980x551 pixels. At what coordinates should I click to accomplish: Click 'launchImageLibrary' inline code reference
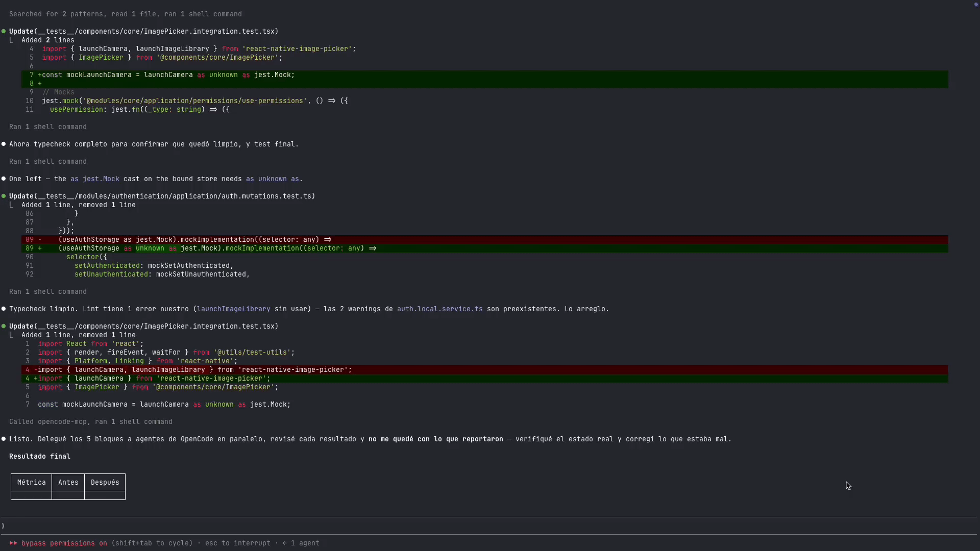(233, 309)
